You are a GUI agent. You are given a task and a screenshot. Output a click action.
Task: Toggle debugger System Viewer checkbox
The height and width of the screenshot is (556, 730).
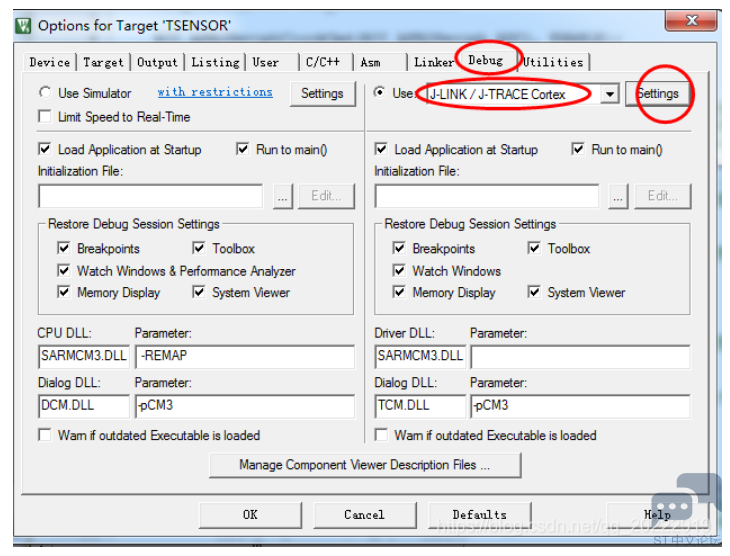point(534,292)
